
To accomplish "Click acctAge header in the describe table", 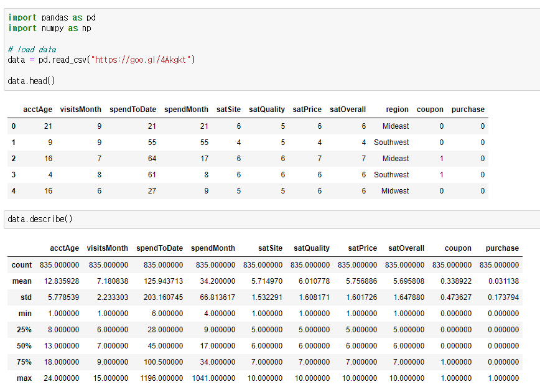I will point(65,248).
